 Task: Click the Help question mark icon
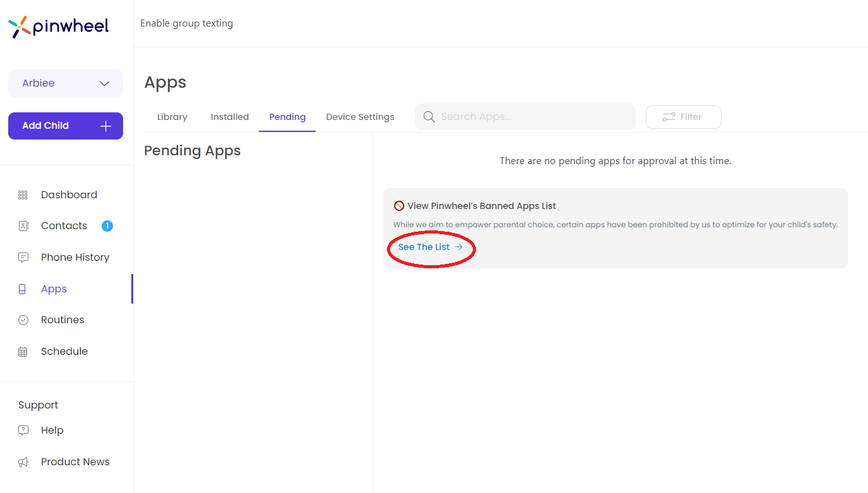23,430
